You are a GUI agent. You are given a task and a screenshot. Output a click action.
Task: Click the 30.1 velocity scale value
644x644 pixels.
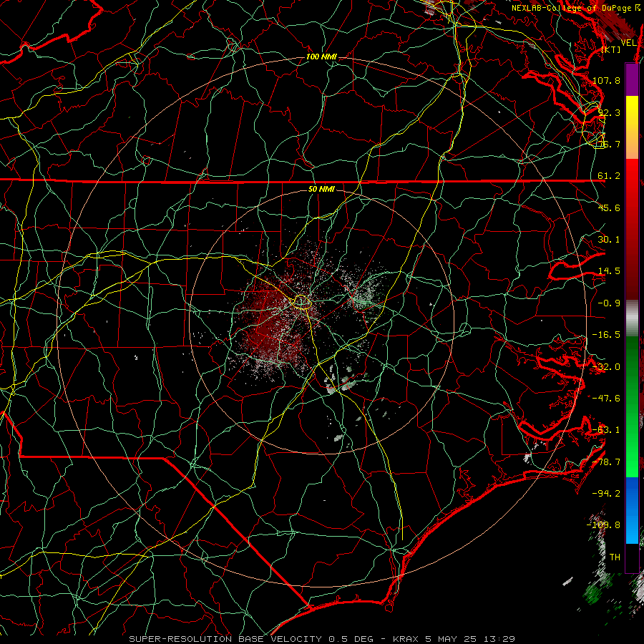(609, 240)
